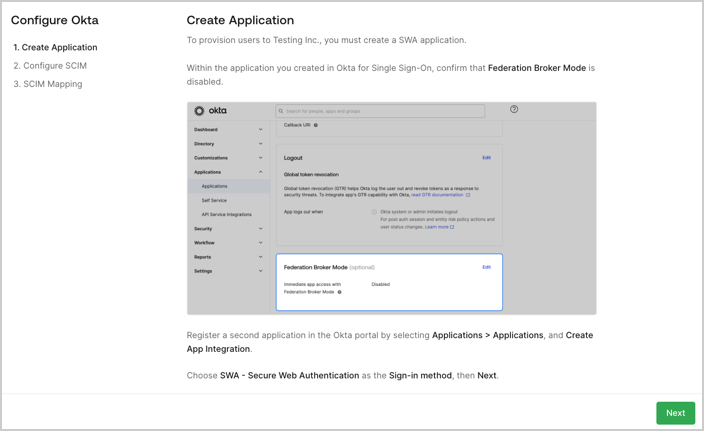
Task: Click the Disabled status value
Action: pos(381,284)
